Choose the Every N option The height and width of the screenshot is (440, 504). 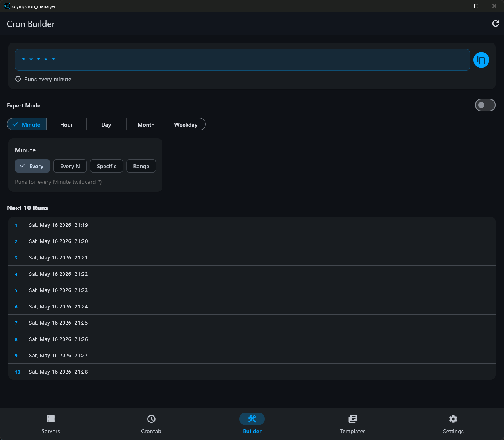70,166
